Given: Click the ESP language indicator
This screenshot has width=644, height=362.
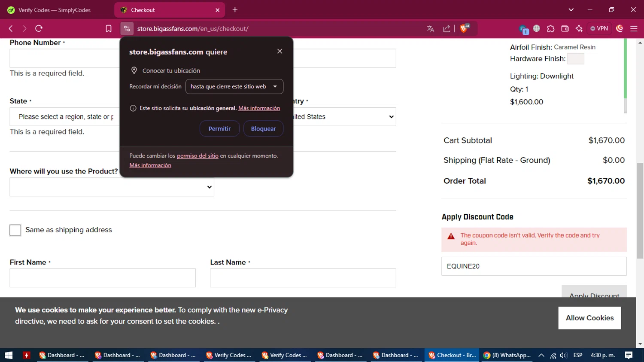Looking at the screenshot, I should [x=578, y=355].
